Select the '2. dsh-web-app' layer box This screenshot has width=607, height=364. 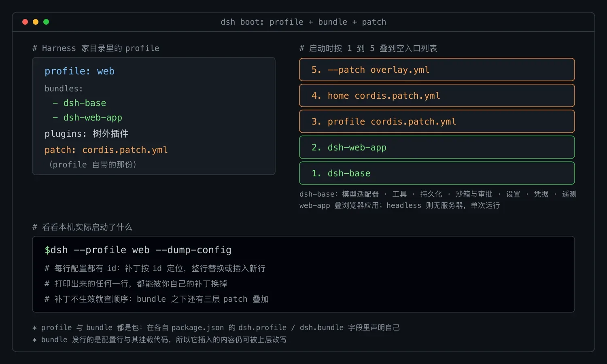tap(437, 147)
